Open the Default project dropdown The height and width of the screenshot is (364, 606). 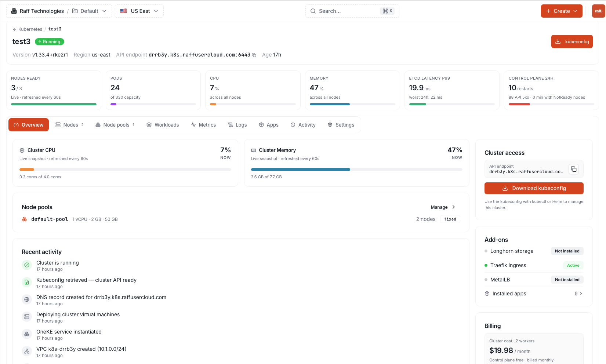click(89, 11)
